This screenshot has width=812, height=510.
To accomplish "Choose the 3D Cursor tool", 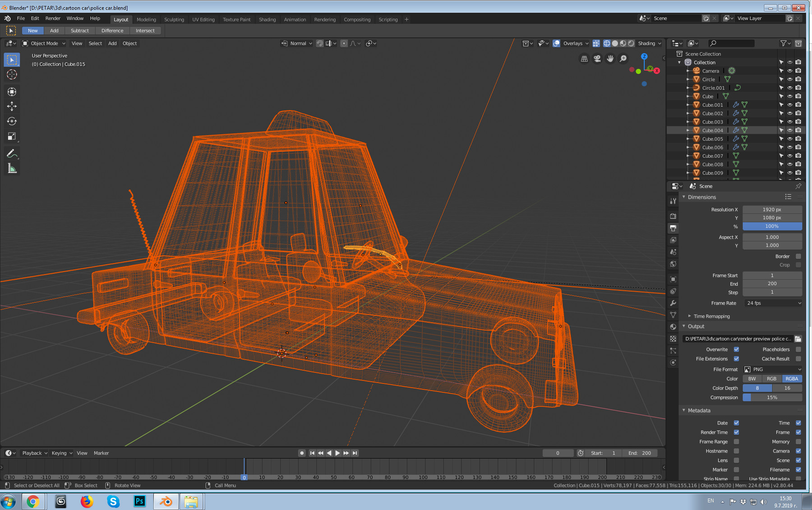I will tap(12, 74).
